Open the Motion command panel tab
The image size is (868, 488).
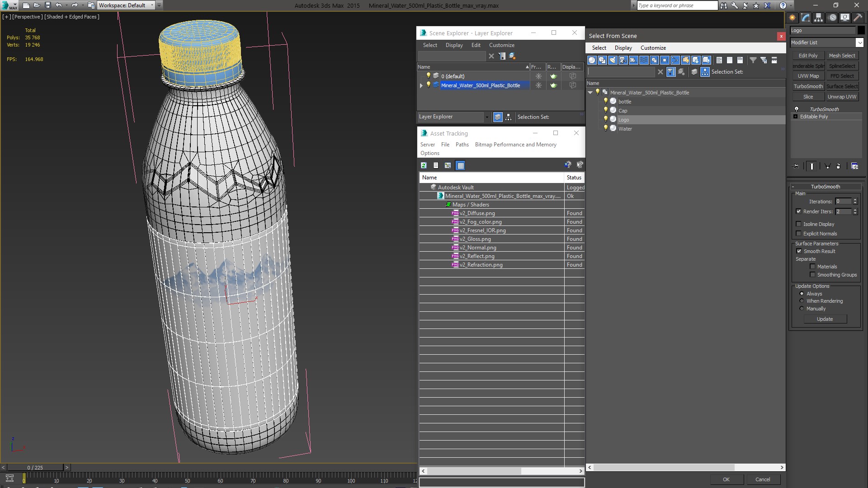[x=832, y=18]
